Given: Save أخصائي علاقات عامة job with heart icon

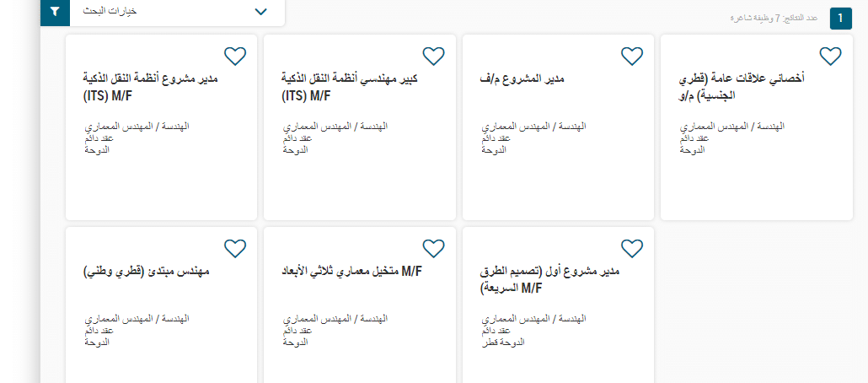Looking at the screenshot, I should pyautogui.click(x=830, y=56).
